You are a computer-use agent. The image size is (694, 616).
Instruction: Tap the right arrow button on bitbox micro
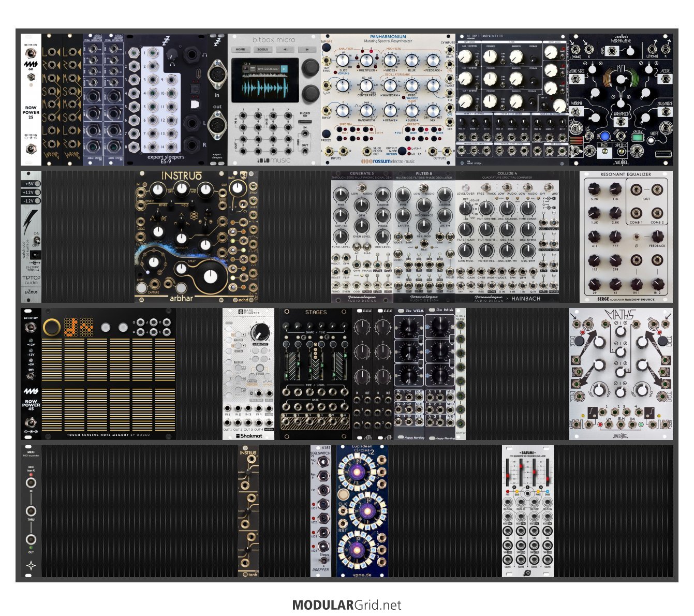(x=307, y=50)
